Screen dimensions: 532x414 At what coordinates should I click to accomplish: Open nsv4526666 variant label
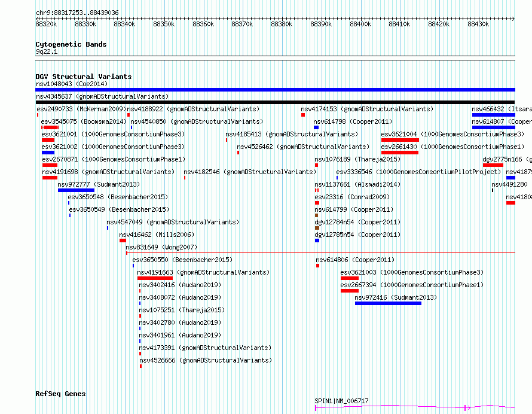[206, 360]
